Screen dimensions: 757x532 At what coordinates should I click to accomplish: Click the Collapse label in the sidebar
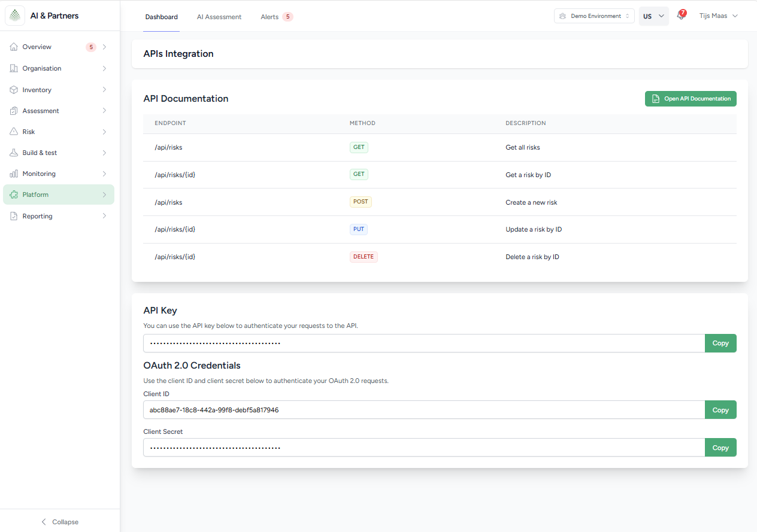tap(65, 522)
